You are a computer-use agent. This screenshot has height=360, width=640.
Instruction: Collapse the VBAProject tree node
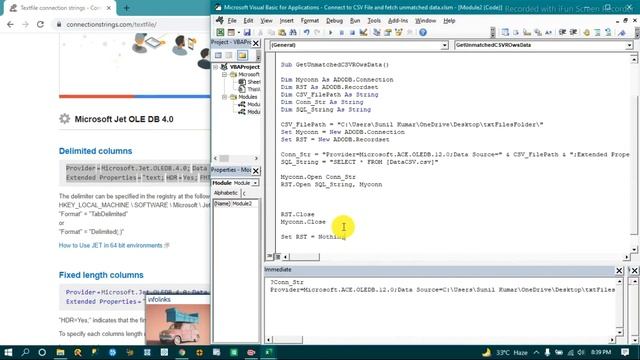(x=216, y=67)
